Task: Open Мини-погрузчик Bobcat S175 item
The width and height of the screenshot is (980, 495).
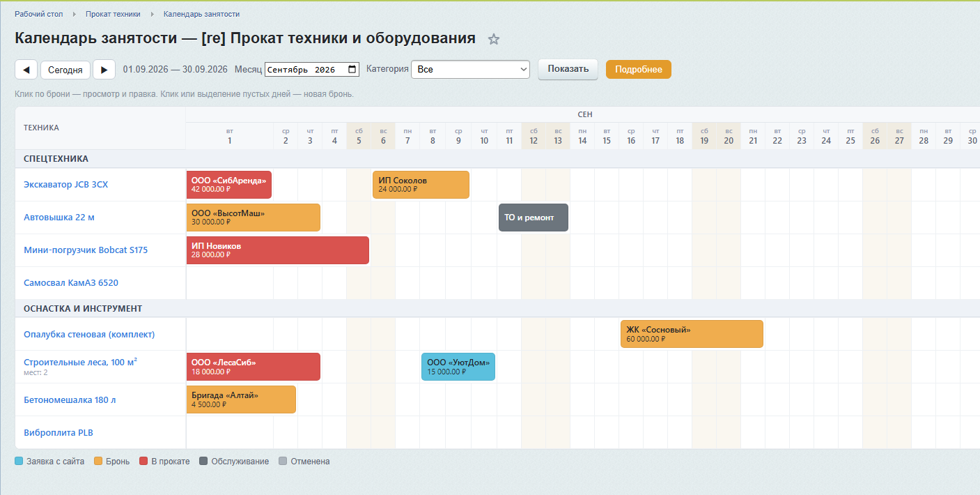Action: 86,250
